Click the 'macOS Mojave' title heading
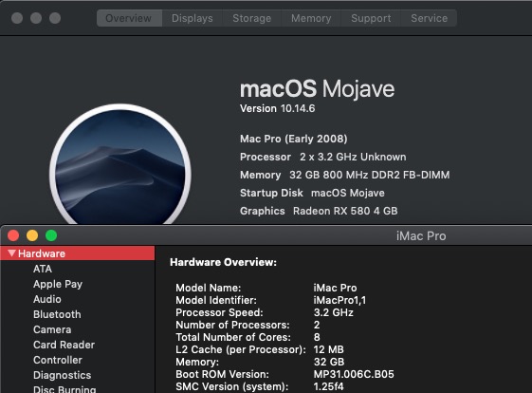532x393 pixels. coord(317,89)
